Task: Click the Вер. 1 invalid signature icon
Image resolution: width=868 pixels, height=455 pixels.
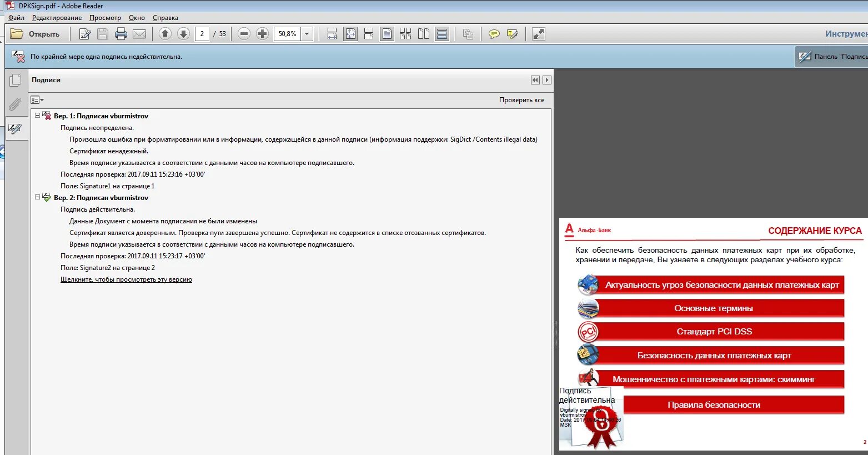Action: click(47, 116)
